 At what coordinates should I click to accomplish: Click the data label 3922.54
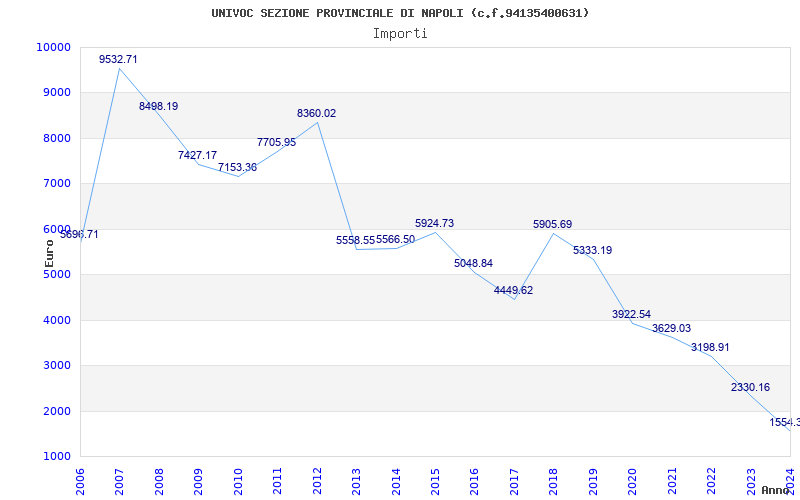pyautogui.click(x=632, y=314)
